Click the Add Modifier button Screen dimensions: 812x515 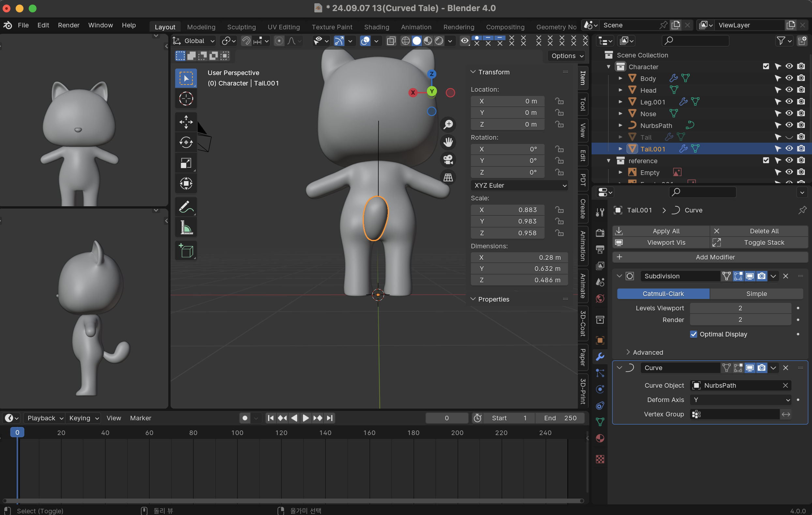[x=710, y=257]
